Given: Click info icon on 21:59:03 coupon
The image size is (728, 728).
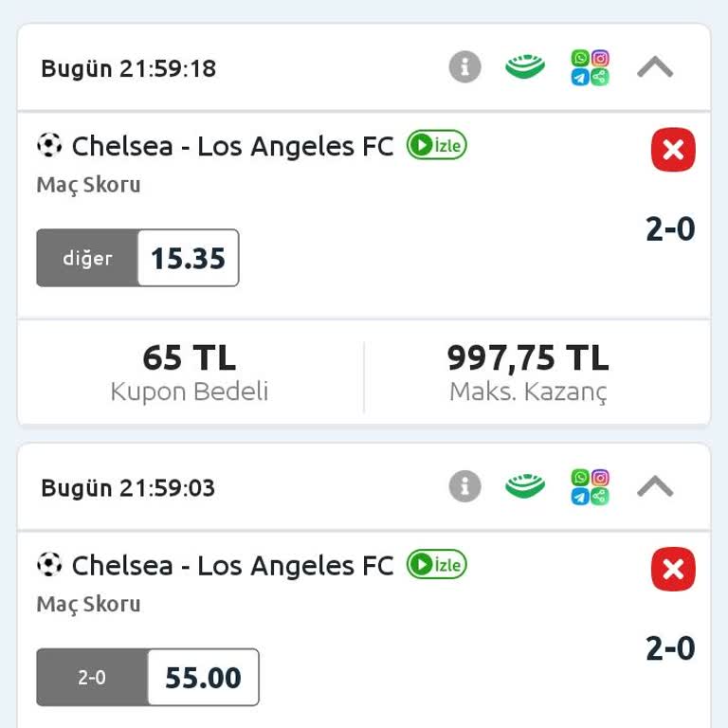Looking at the screenshot, I should (x=464, y=487).
